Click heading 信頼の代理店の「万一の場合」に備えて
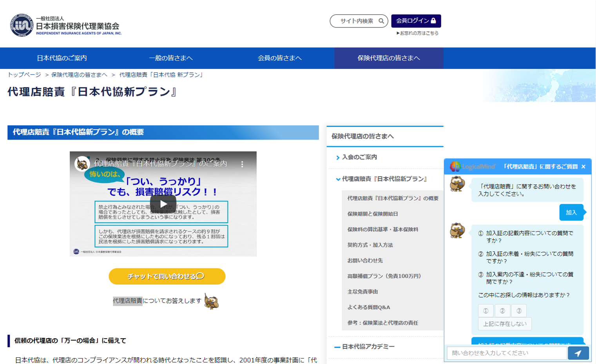The height and width of the screenshot is (364, 596). click(71, 341)
